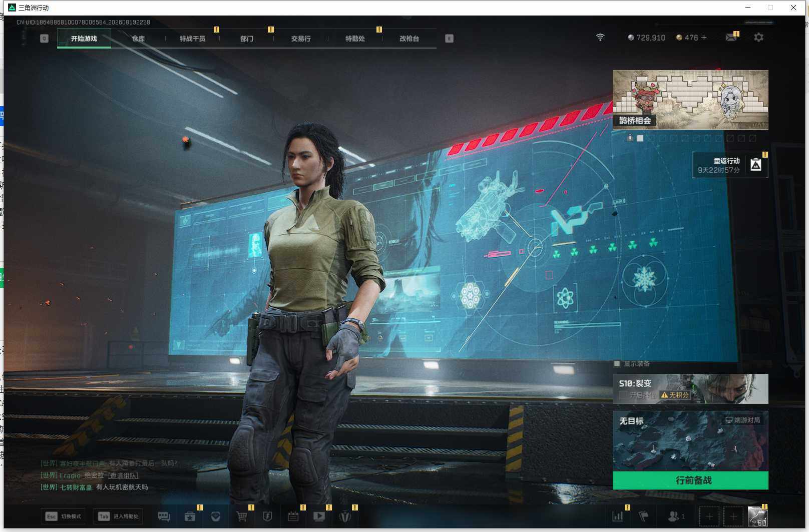
Task: Click the 重返行动 clipboard icon
Action: pos(756,165)
